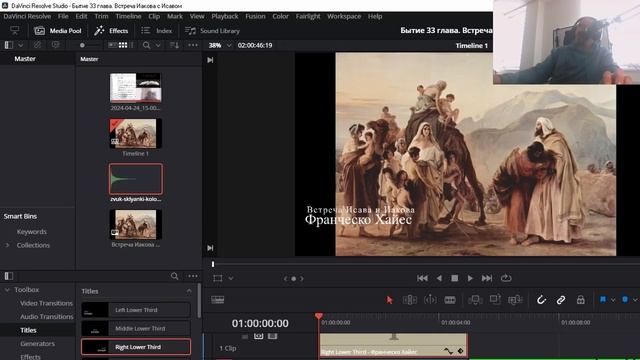The height and width of the screenshot is (360, 640).
Task: Choose the Left Lower Third title
Action: coord(136,310)
